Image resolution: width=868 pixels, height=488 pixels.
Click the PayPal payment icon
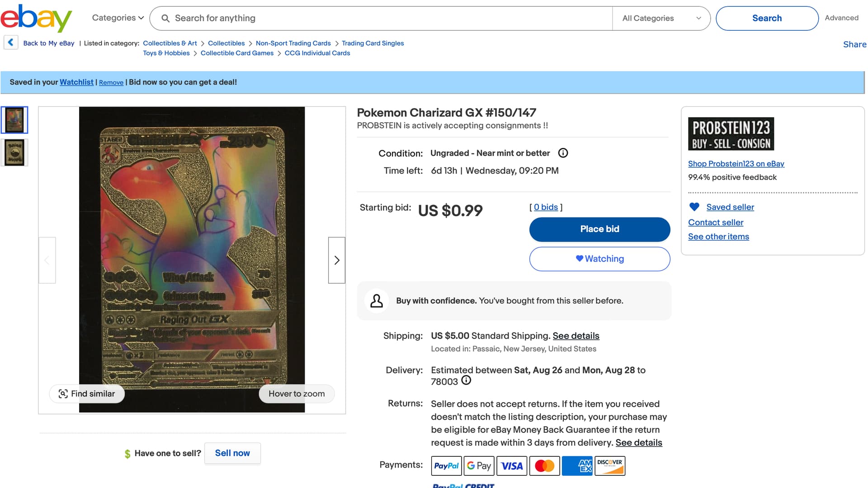[446, 466]
